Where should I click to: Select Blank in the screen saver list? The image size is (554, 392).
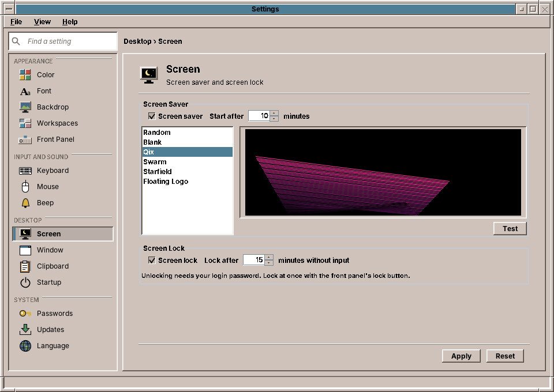[x=188, y=142]
